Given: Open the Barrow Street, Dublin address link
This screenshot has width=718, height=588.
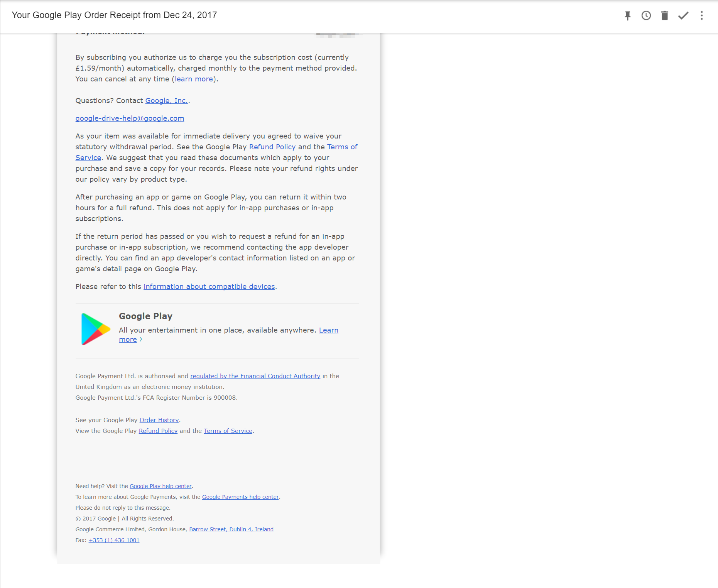Looking at the screenshot, I should [x=231, y=529].
